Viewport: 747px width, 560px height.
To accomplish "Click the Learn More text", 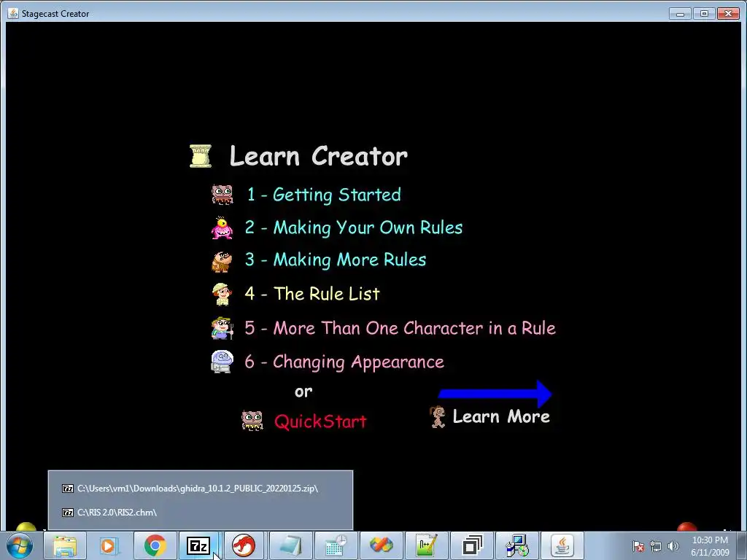I will 501,416.
